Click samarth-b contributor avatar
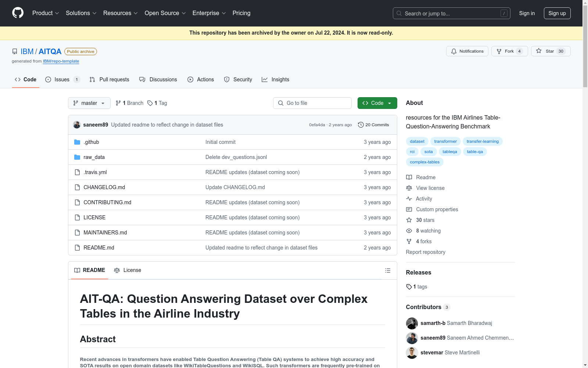588x368 pixels. (x=412, y=323)
